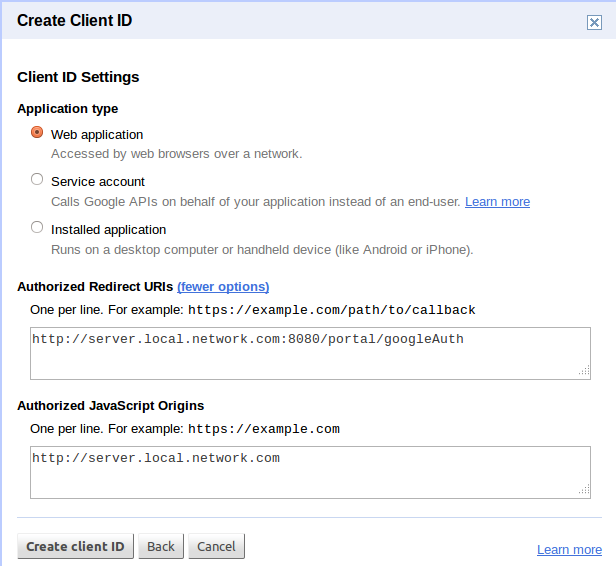The height and width of the screenshot is (566, 616).
Task: Open Learn more link about service accounts
Action: pyautogui.click(x=497, y=201)
